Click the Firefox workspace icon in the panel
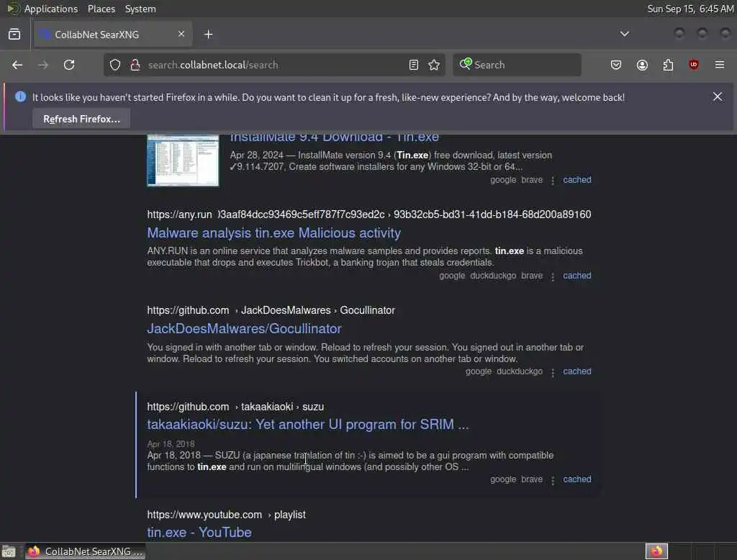The width and height of the screenshot is (737, 560). click(656, 551)
